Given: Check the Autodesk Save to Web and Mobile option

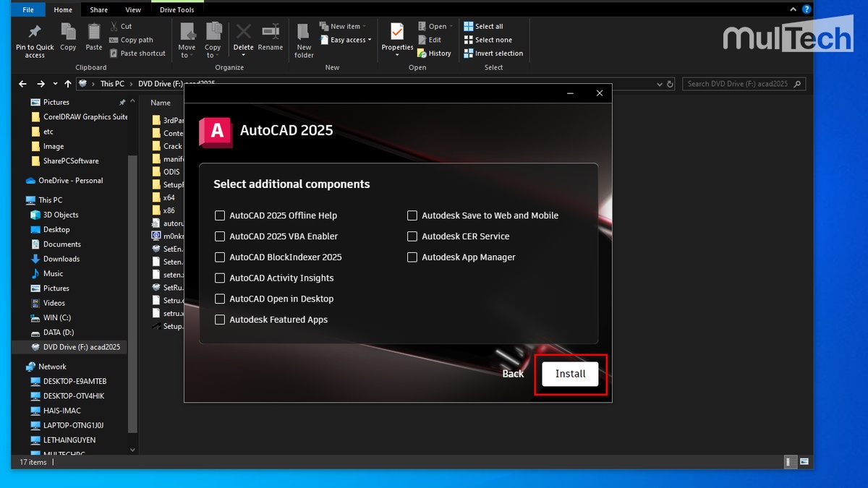Looking at the screenshot, I should click(x=412, y=215).
